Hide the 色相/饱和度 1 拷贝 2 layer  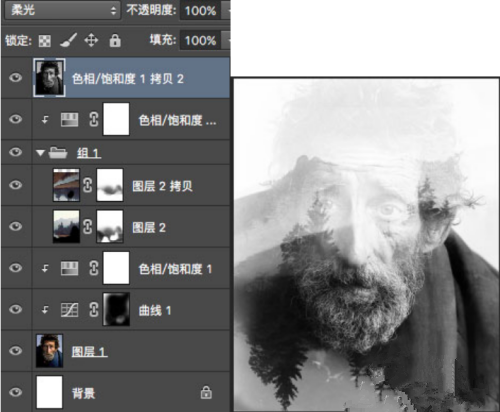tap(16, 78)
